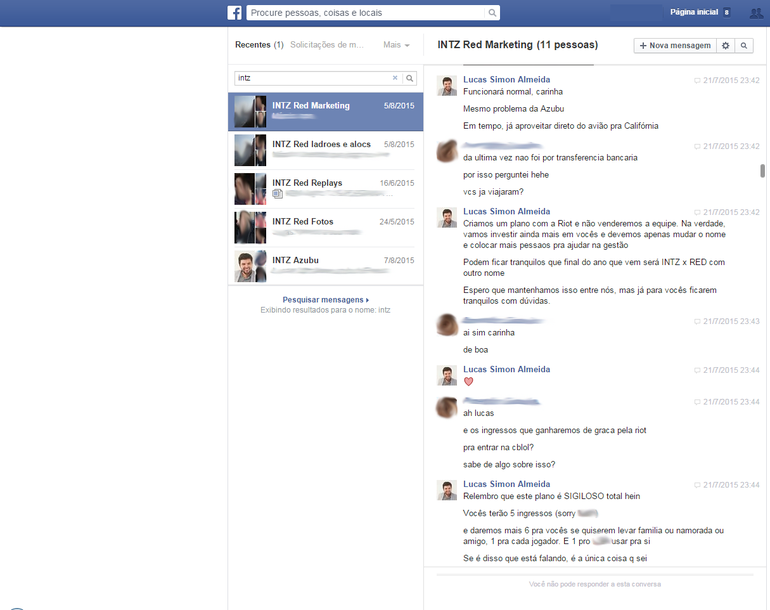Click message 'sabe de algo sobre isso?'
The height and width of the screenshot is (610, 770).
[x=509, y=465]
